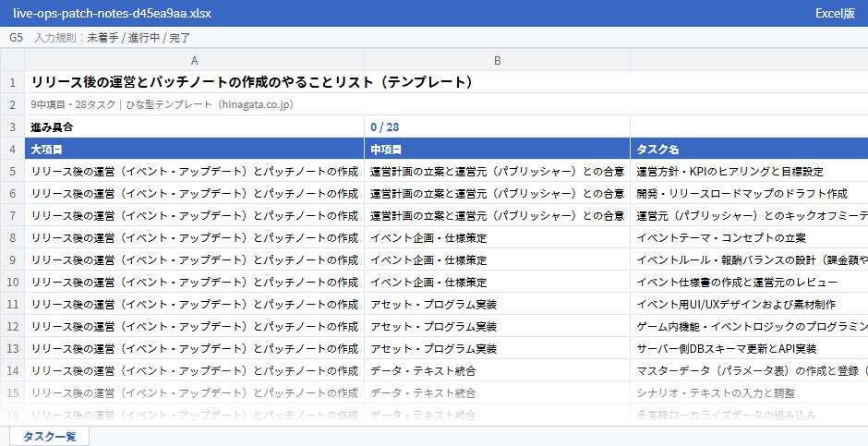Select row 3 header number
The width and height of the screenshot is (868, 446).
12,127
